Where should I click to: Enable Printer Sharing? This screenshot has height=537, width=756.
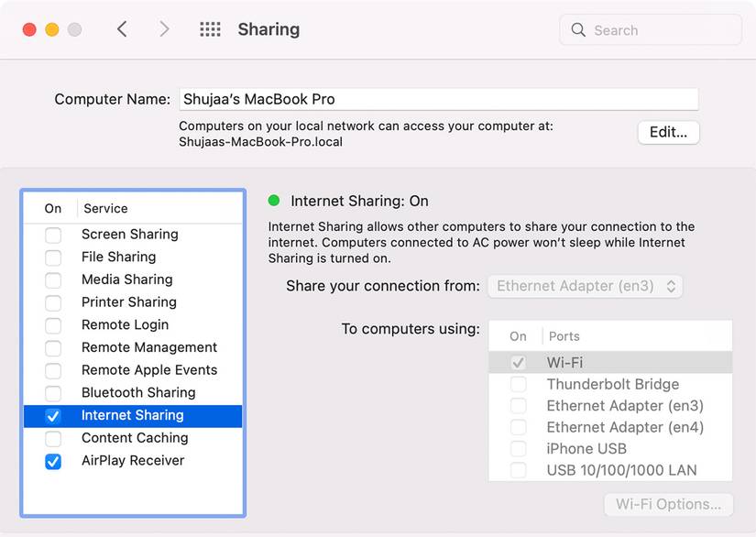coord(52,302)
